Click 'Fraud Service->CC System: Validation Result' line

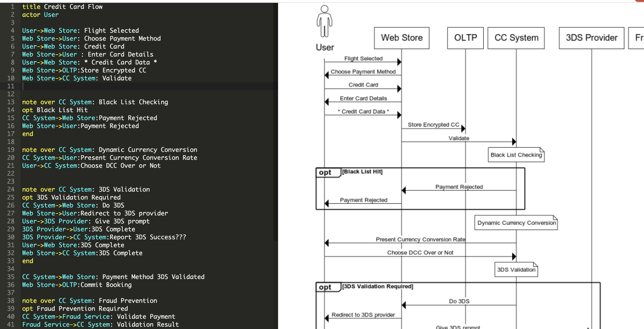click(100, 325)
